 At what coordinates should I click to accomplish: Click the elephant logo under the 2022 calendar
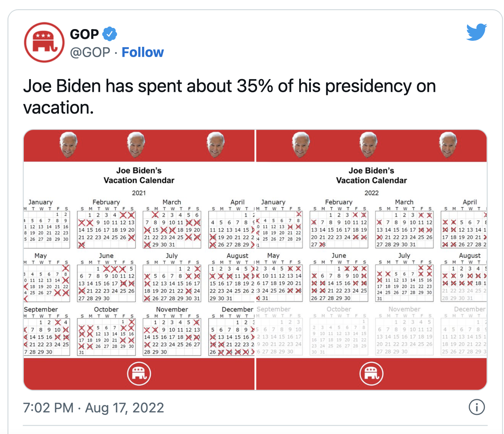point(371,373)
